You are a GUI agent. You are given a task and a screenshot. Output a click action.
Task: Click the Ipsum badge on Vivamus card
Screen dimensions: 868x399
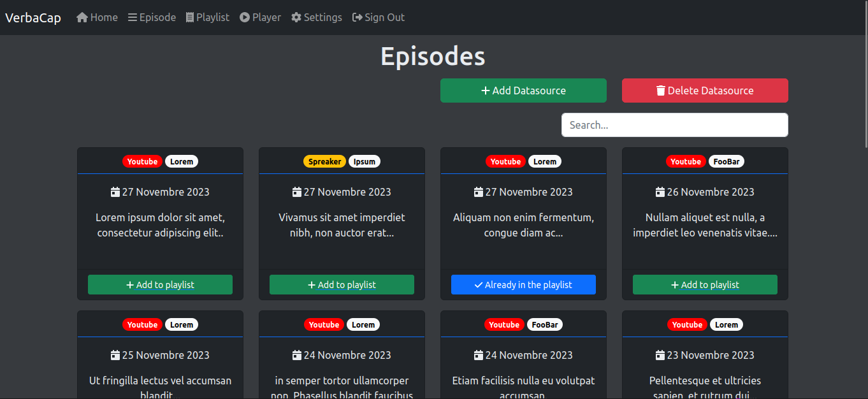point(365,161)
